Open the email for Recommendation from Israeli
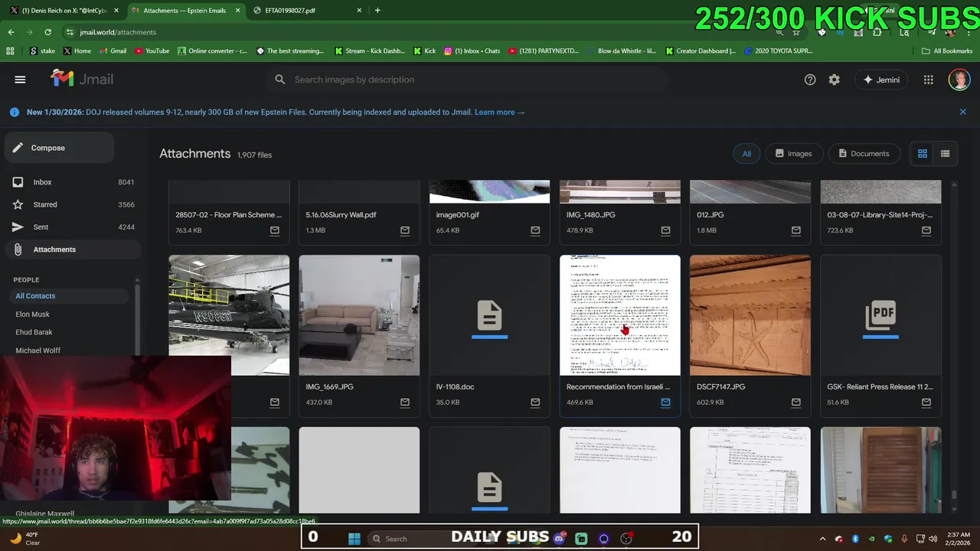This screenshot has height=551, width=980. click(x=665, y=403)
